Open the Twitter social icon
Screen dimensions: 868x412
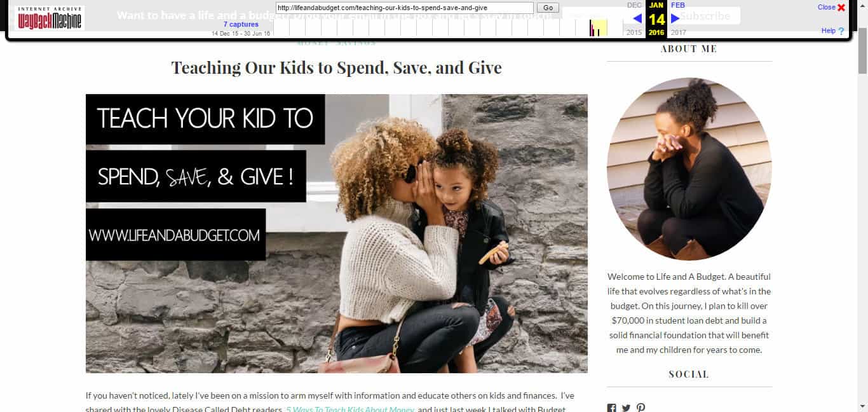[x=626, y=408]
